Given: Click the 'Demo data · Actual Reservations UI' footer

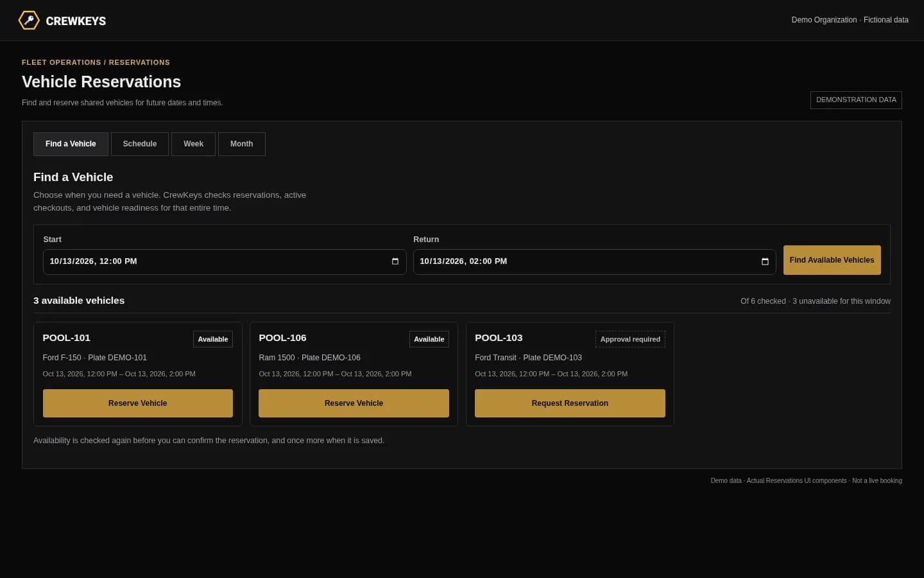Looking at the screenshot, I should pyautogui.click(x=806, y=480).
